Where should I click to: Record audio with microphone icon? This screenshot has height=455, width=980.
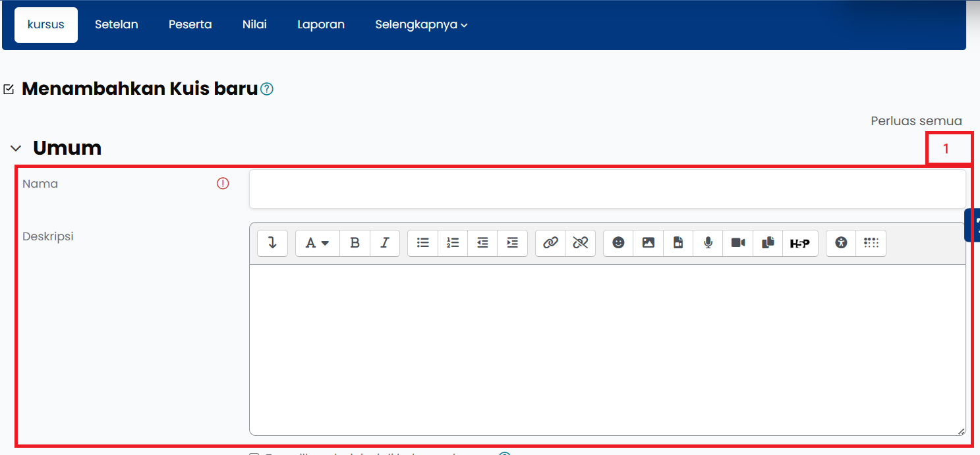[x=708, y=243]
